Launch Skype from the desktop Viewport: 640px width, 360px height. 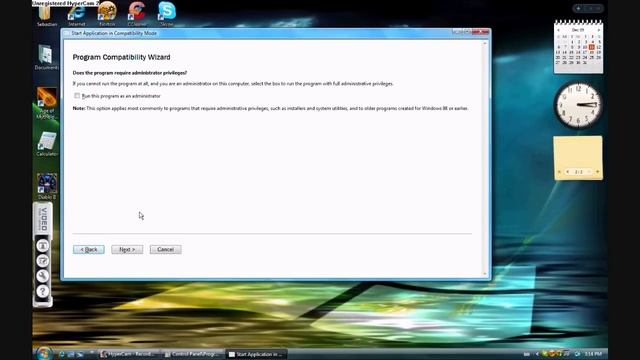(x=167, y=14)
